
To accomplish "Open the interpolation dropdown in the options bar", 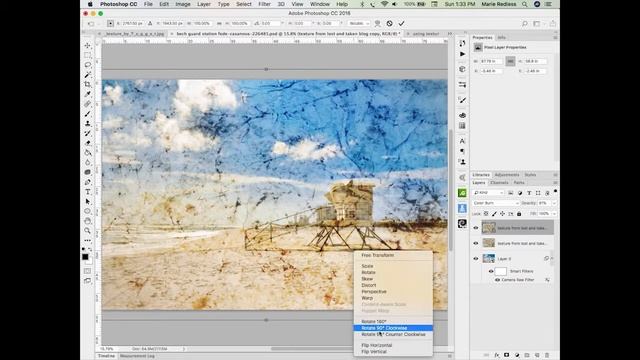I will (x=359, y=24).
